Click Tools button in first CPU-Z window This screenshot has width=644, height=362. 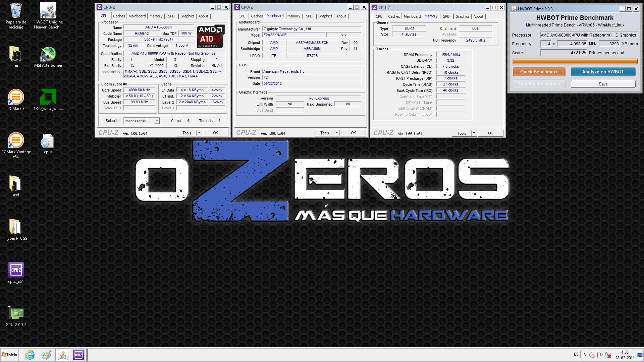tap(187, 133)
